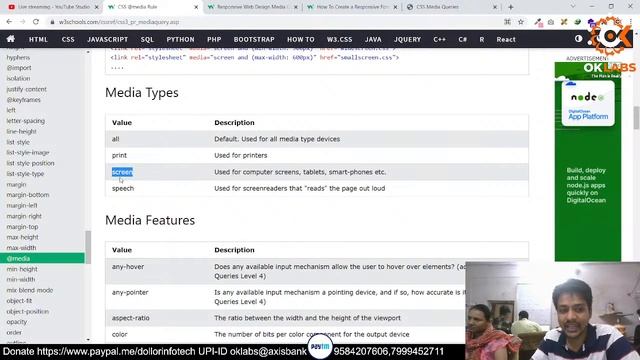The image size is (640, 360).
Task: Click the highlighted 'screen' table cell
Action: (x=122, y=172)
